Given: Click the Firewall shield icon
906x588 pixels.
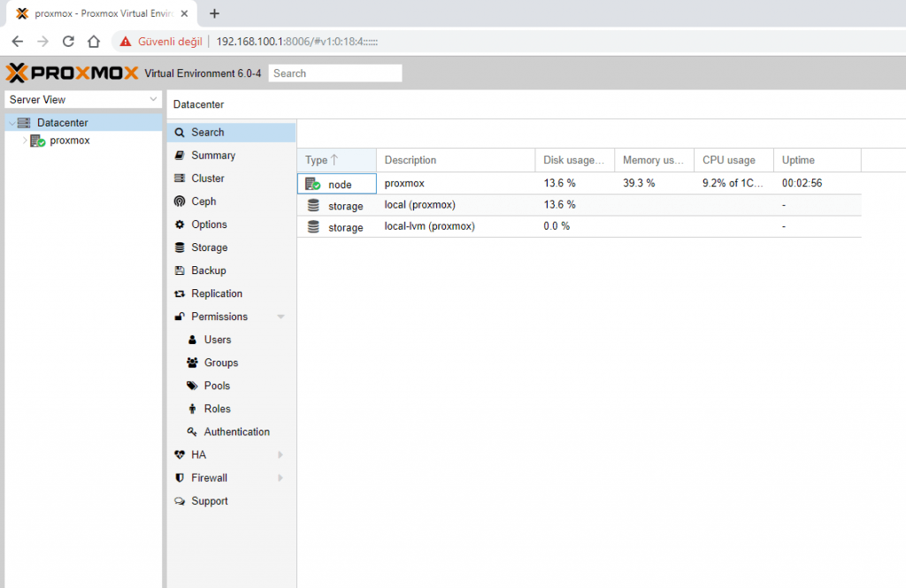Looking at the screenshot, I should (x=180, y=477).
